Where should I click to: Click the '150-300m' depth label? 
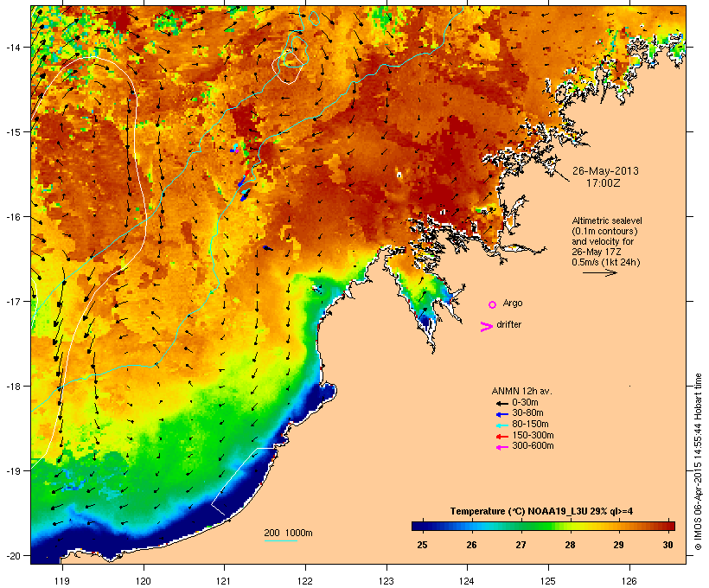533,436
